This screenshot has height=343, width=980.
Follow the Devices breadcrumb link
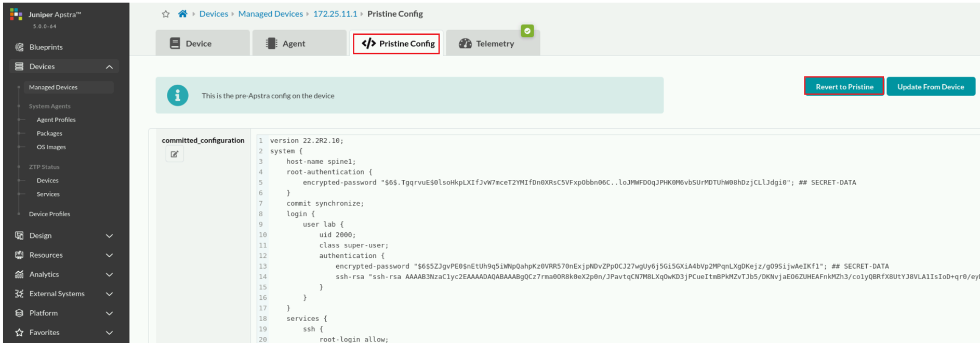(214, 14)
